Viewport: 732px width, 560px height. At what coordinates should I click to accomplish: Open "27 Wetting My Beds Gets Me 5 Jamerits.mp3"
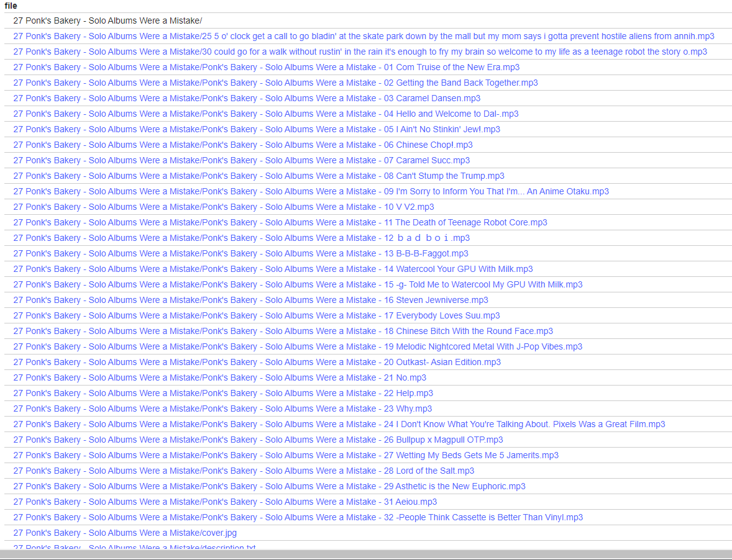[x=286, y=455]
